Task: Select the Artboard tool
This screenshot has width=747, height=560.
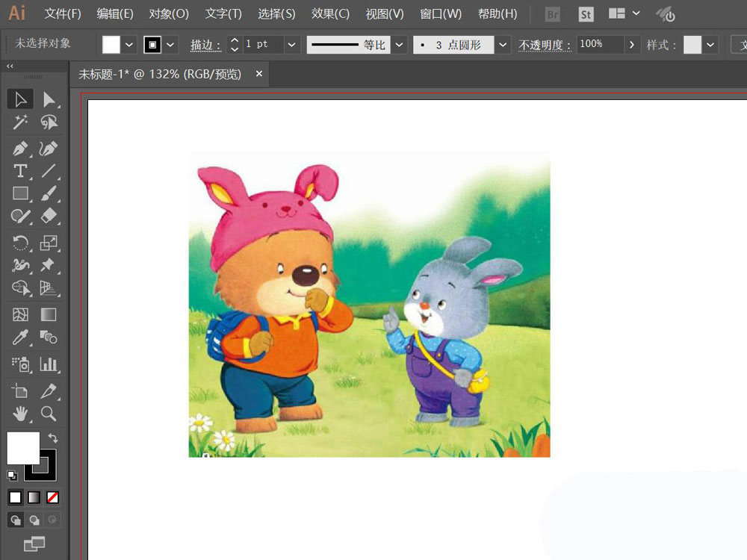Action: point(20,391)
